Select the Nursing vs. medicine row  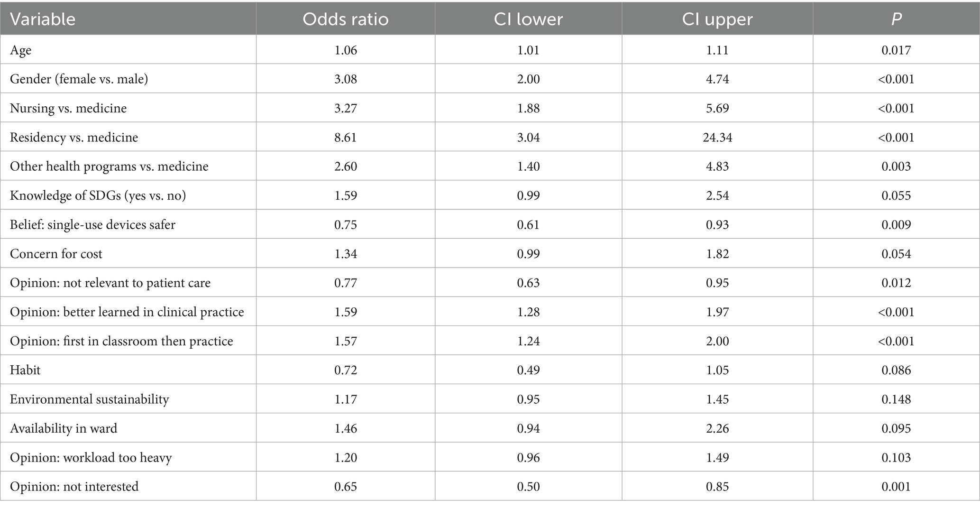(x=68, y=108)
